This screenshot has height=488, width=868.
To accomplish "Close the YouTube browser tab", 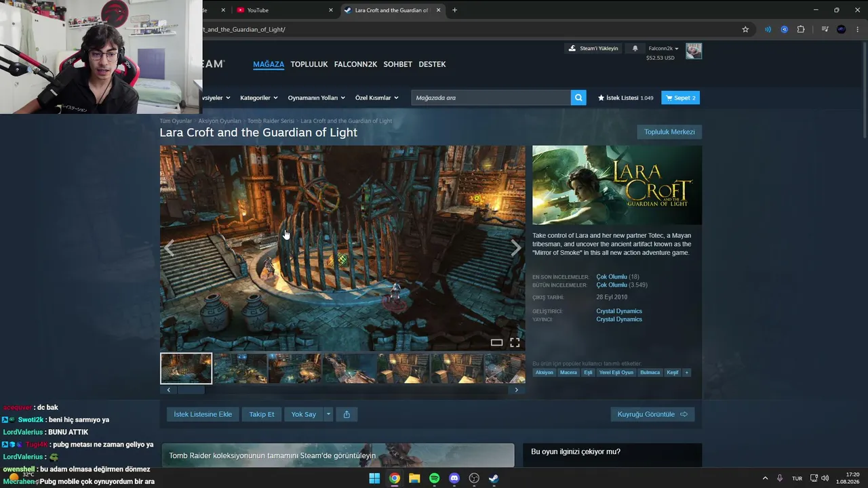I will point(331,10).
